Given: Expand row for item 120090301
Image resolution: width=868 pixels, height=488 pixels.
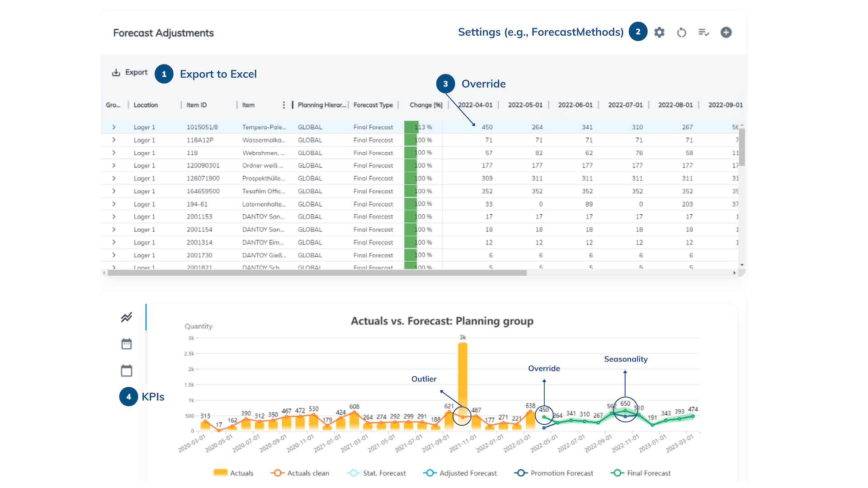Looking at the screenshot, I should pos(114,165).
